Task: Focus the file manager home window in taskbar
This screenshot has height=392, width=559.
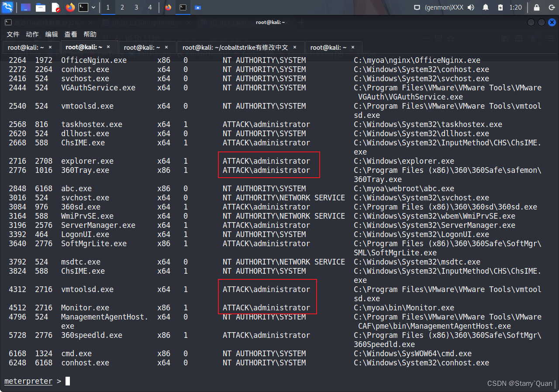Action: pyautogui.click(x=198, y=7)
